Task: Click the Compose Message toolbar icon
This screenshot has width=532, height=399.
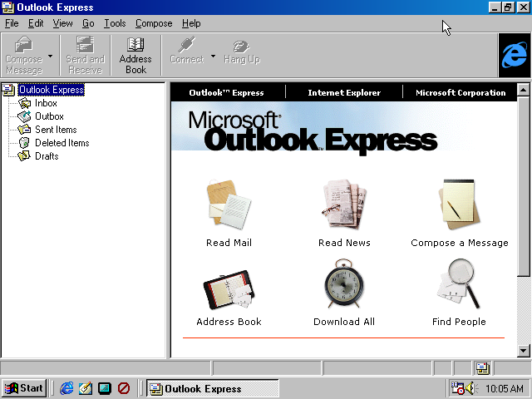Action: [24, 56]
